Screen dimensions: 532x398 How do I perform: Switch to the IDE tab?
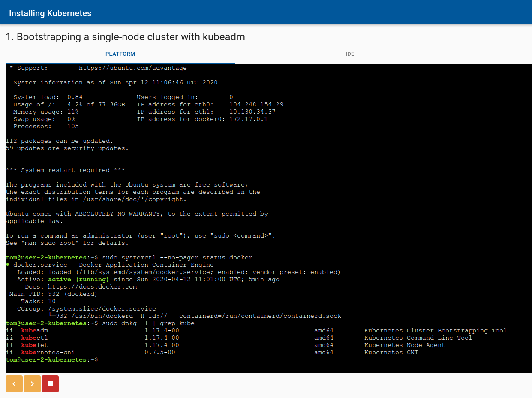click(x=350, y=54)
